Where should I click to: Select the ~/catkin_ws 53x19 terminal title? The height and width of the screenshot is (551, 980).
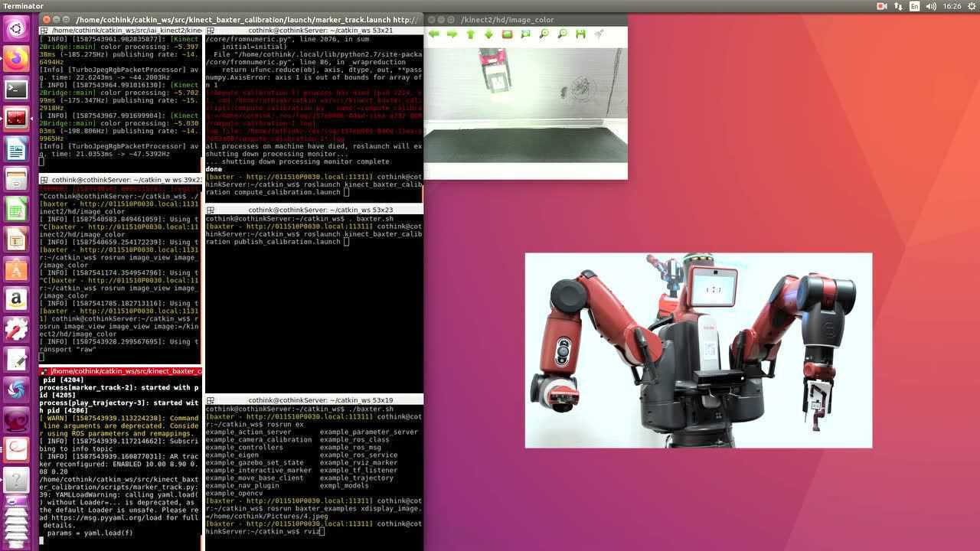click(x=321, y=400)
